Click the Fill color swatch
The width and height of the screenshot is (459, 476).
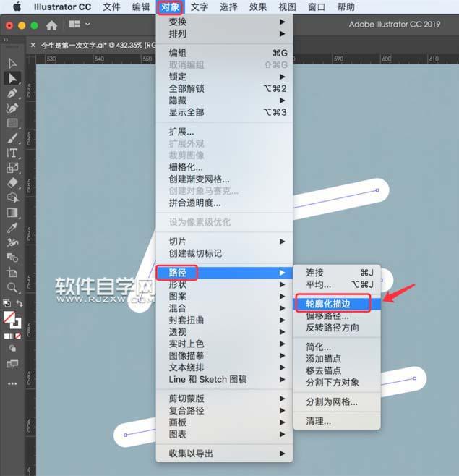coord(9,317)
